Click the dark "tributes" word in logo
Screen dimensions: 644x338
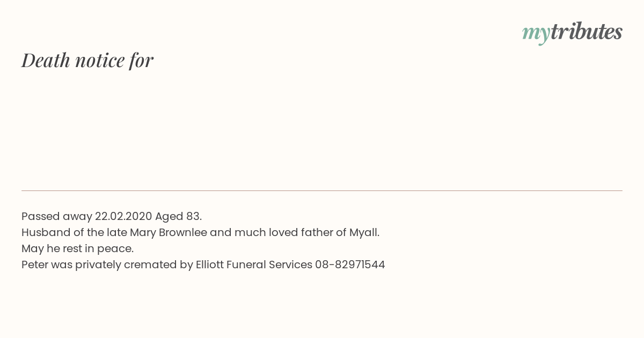point(586,32)
